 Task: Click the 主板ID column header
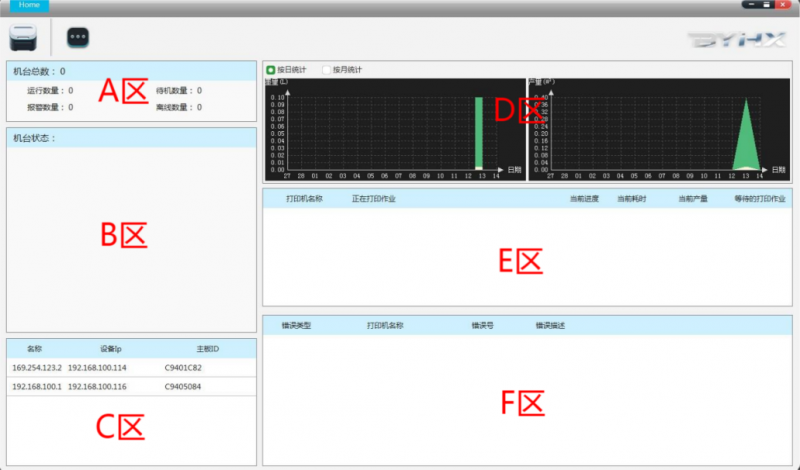pos(207,348)
